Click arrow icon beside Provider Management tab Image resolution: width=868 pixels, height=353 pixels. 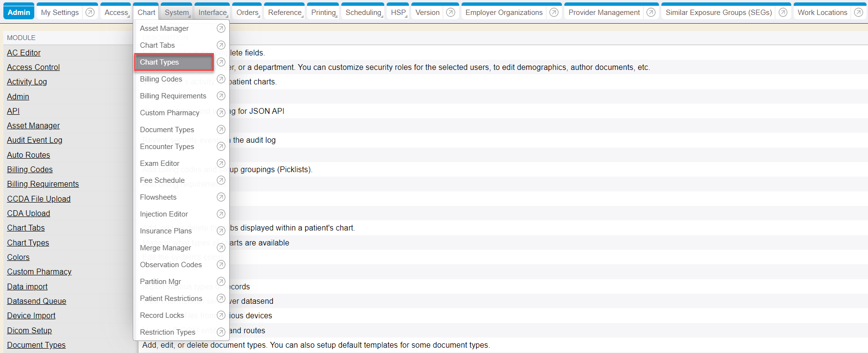pyautogui.click(x=651, y=13)
